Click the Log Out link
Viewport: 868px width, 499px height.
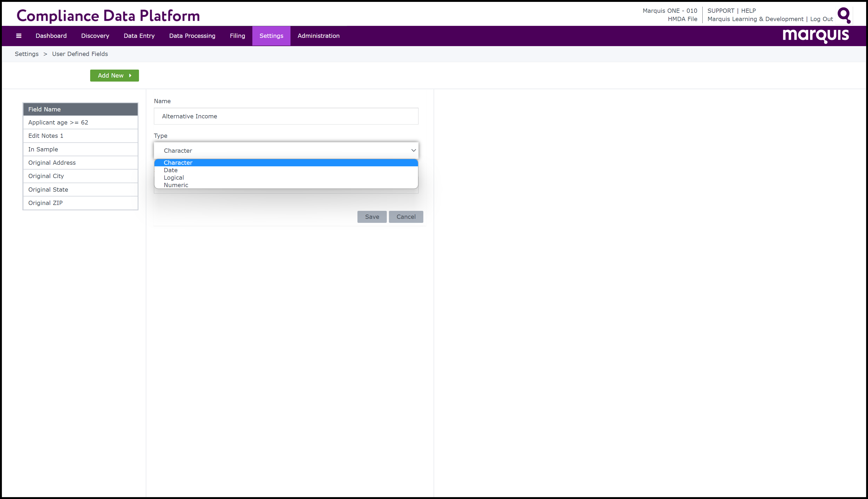coord(821,19)
